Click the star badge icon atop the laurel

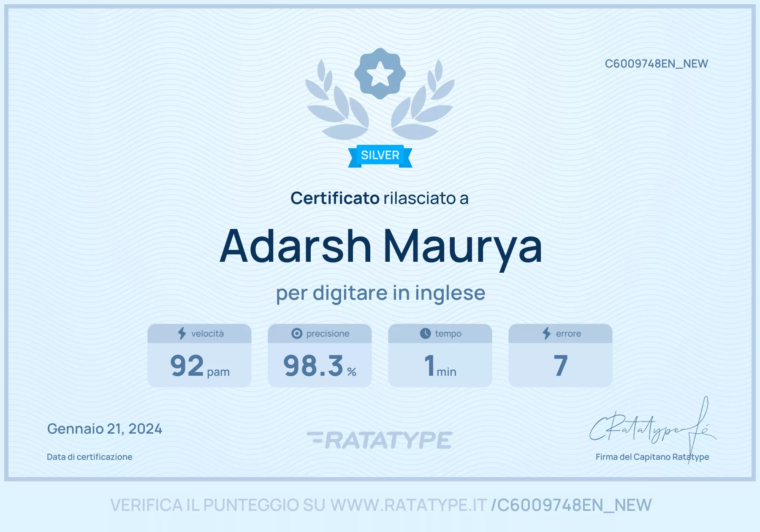coord(380,73)
